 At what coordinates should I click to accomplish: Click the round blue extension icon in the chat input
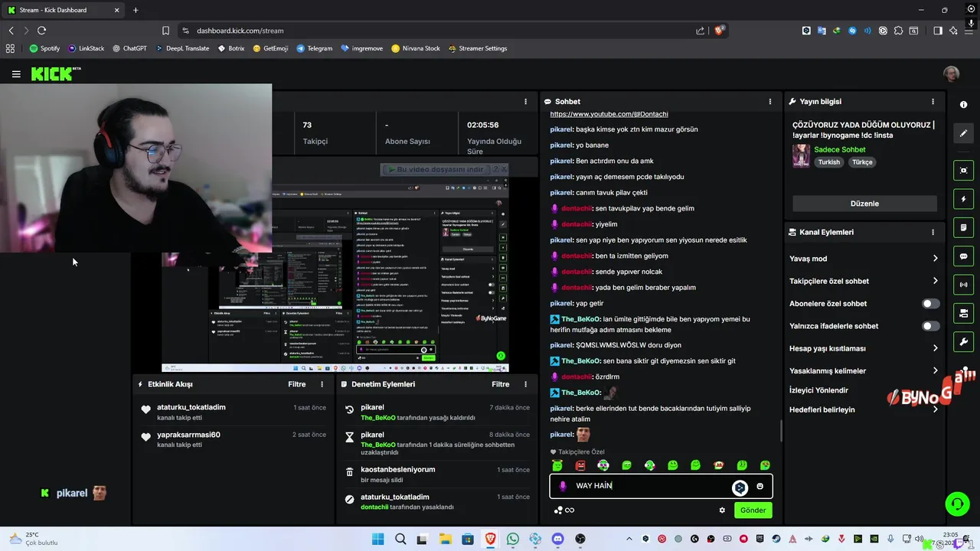(740, 487)
